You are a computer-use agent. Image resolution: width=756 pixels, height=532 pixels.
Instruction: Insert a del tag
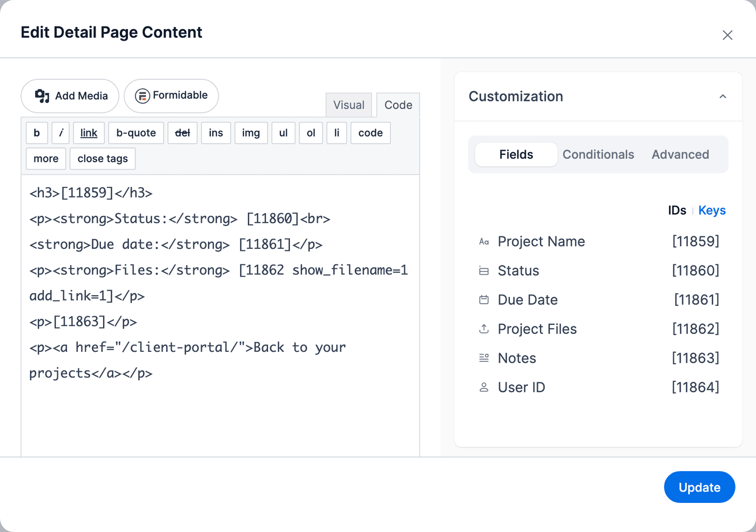183,133
